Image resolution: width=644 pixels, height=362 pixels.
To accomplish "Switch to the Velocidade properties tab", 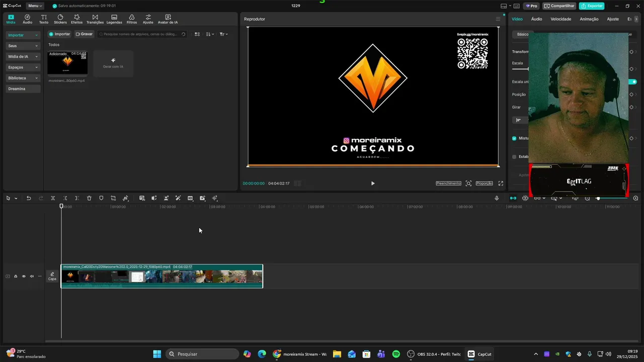I will pyautogui.click(x=561, y=19).
